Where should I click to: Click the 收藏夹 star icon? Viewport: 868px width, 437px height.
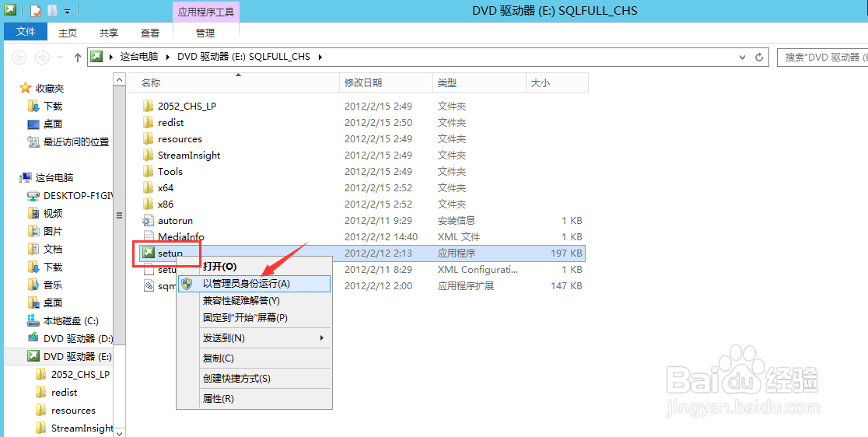pos(25,88)
